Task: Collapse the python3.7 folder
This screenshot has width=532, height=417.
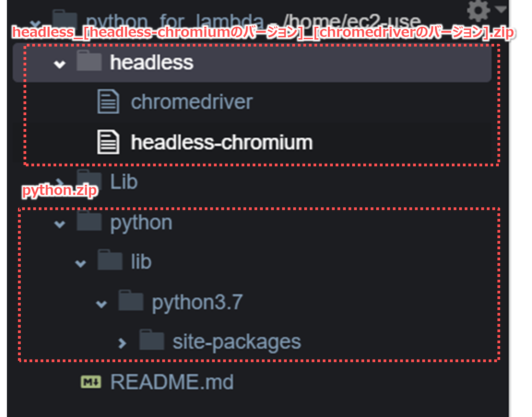Action: 101,302
